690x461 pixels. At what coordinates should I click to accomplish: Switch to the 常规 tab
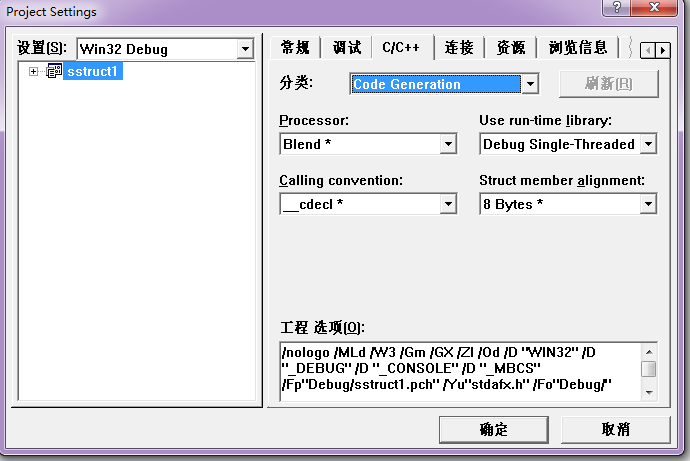pyautogui.click(x=295, y=47)
